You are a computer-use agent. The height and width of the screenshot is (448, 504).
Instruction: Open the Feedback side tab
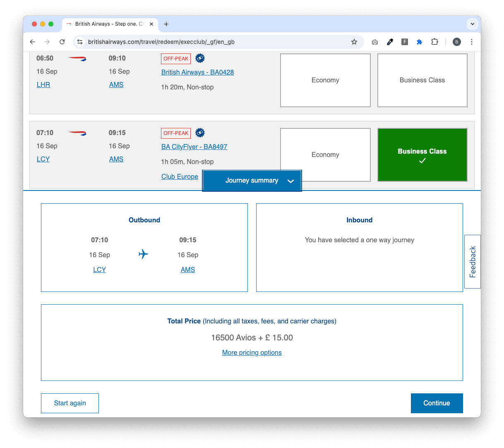[473, 262]
